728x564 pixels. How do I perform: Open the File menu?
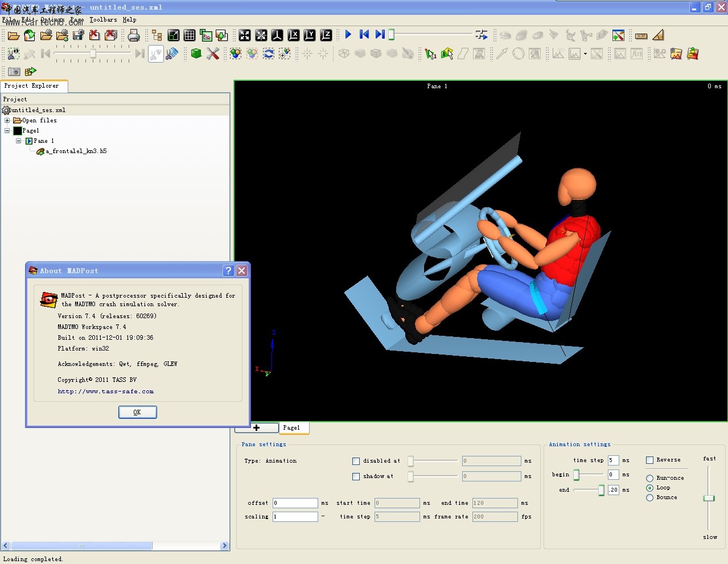[x=8, y=19]
